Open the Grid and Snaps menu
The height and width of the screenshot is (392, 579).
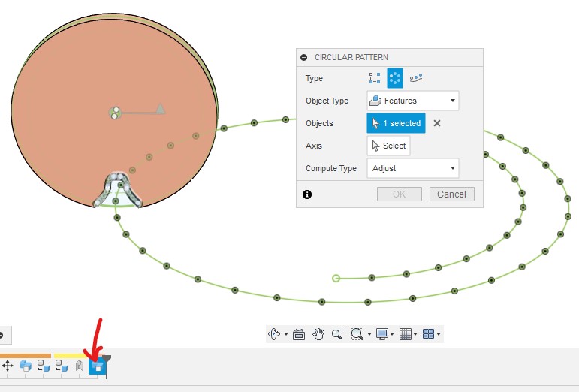406,334
